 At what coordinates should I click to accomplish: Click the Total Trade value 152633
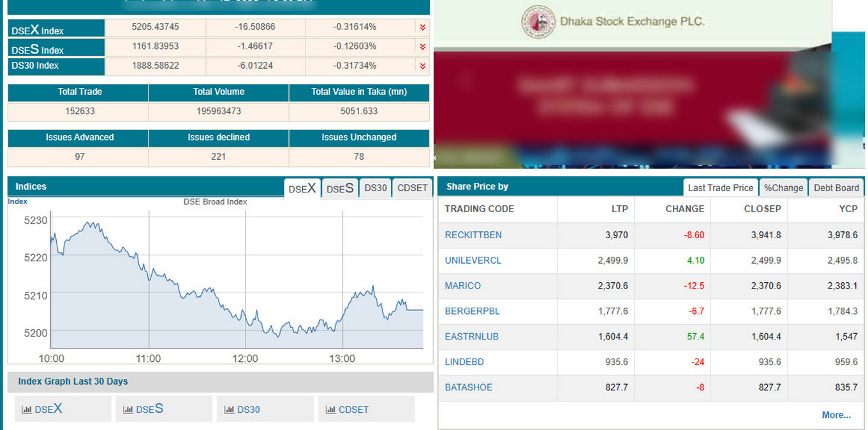click(80, 111)
